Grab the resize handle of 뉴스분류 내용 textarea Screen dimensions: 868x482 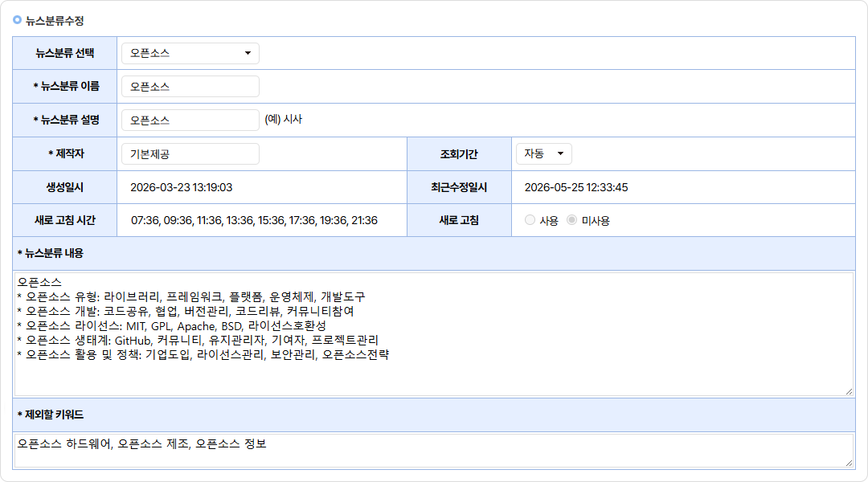click(849, 391)
